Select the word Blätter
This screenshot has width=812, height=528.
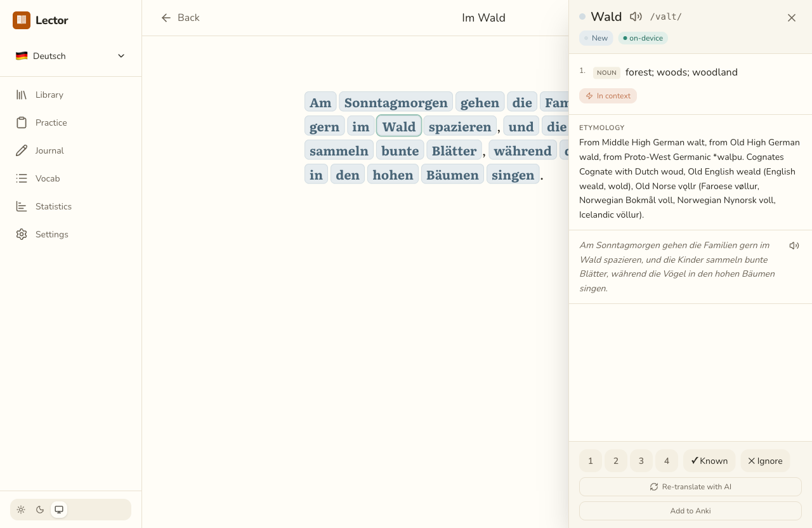click(x=454, y=150)
